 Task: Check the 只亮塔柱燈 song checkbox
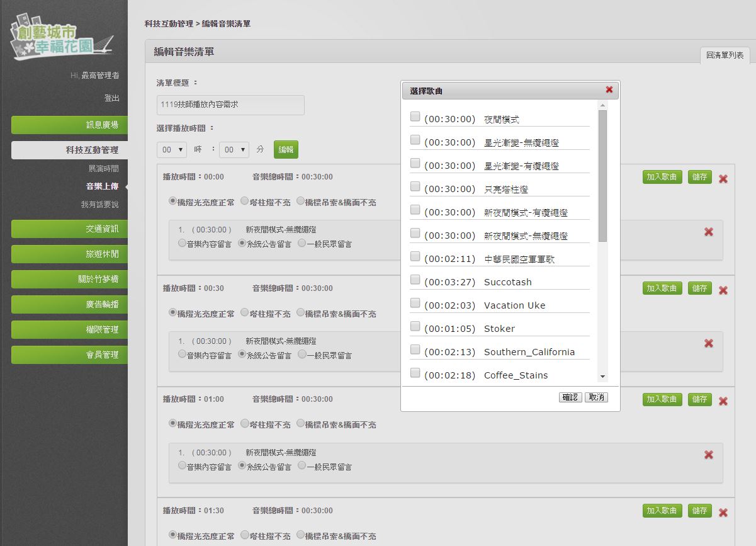[415, 186]
